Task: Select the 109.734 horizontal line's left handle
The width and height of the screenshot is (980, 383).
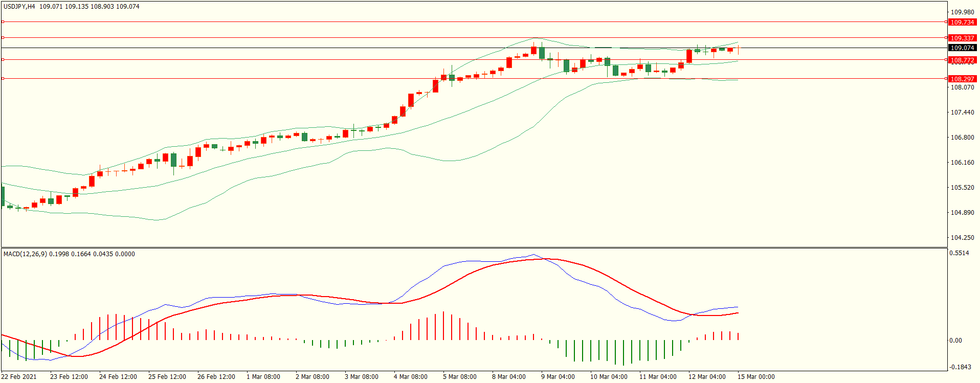Action: (3, 22)
